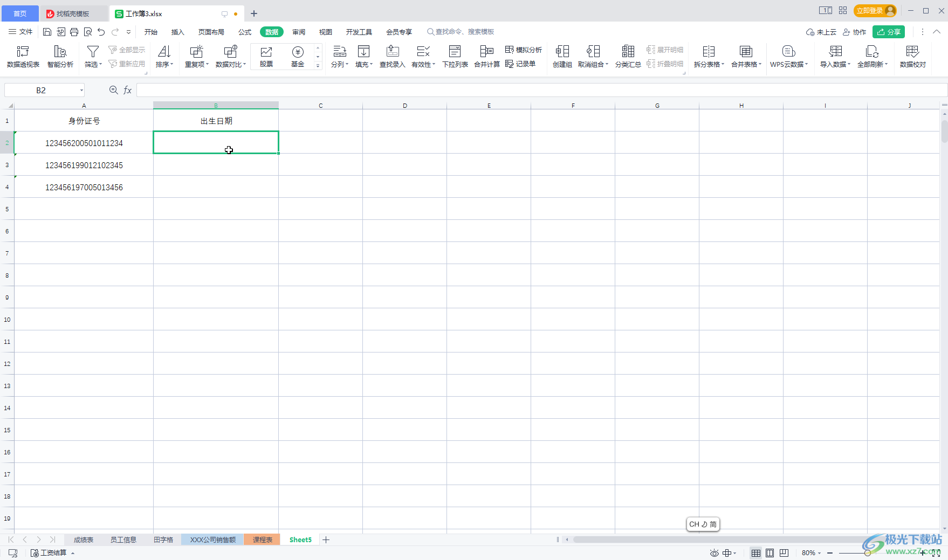Open the 查找录入 lookup entry tool
Viewport: 948px width, 560px height.
393,57
